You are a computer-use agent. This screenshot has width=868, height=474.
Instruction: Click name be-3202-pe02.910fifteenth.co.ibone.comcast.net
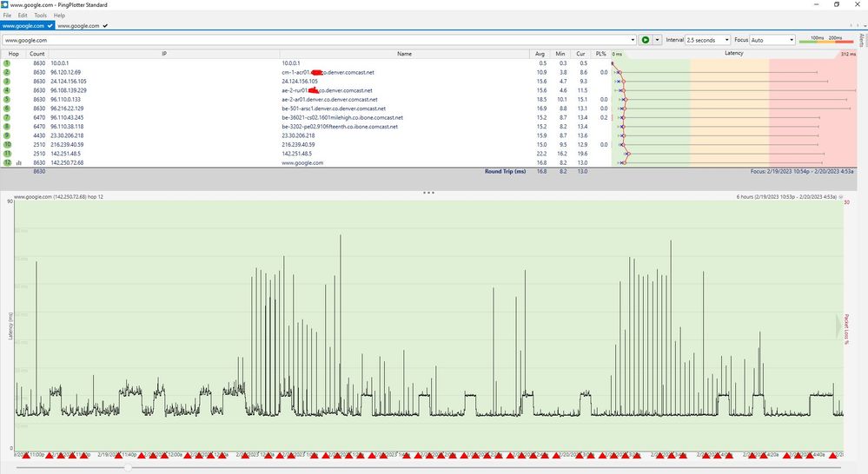click(340, 126)
